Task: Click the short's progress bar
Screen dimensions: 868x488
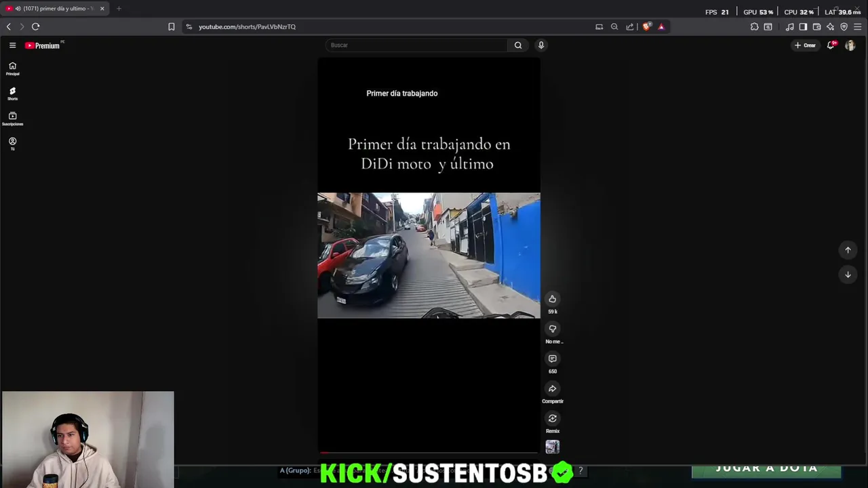Action: point(429,453)
